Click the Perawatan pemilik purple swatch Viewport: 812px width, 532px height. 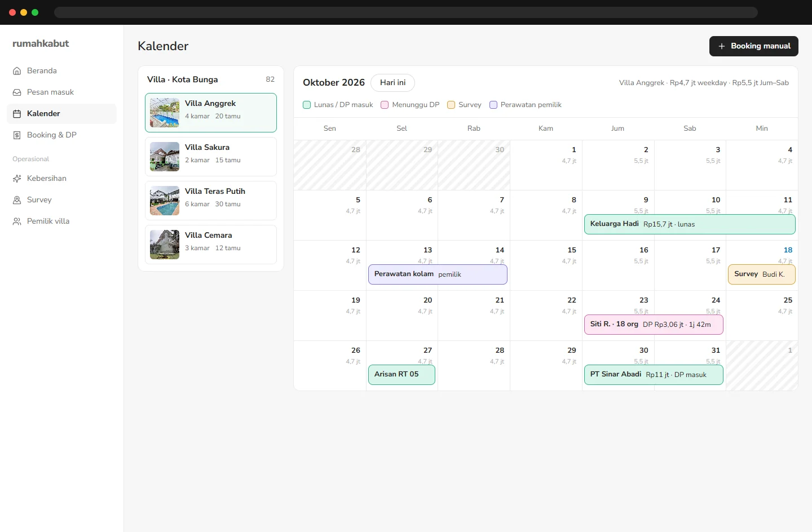493,105
